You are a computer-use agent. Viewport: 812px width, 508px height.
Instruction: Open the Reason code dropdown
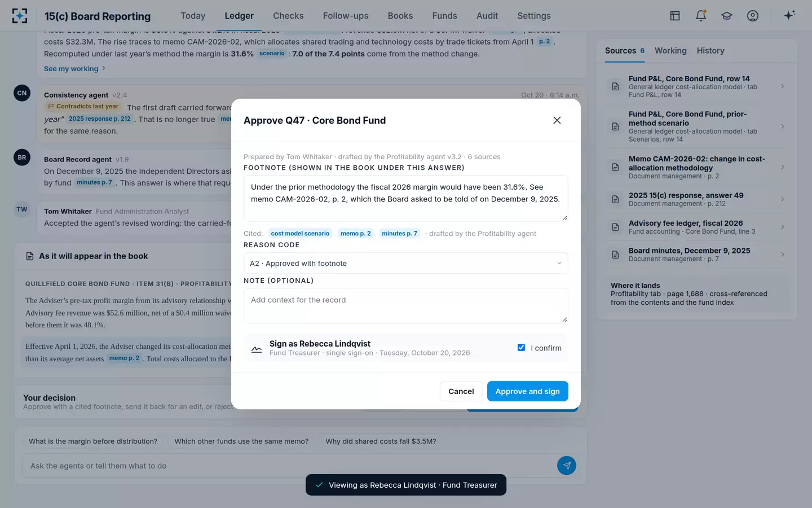click(405, 264)
